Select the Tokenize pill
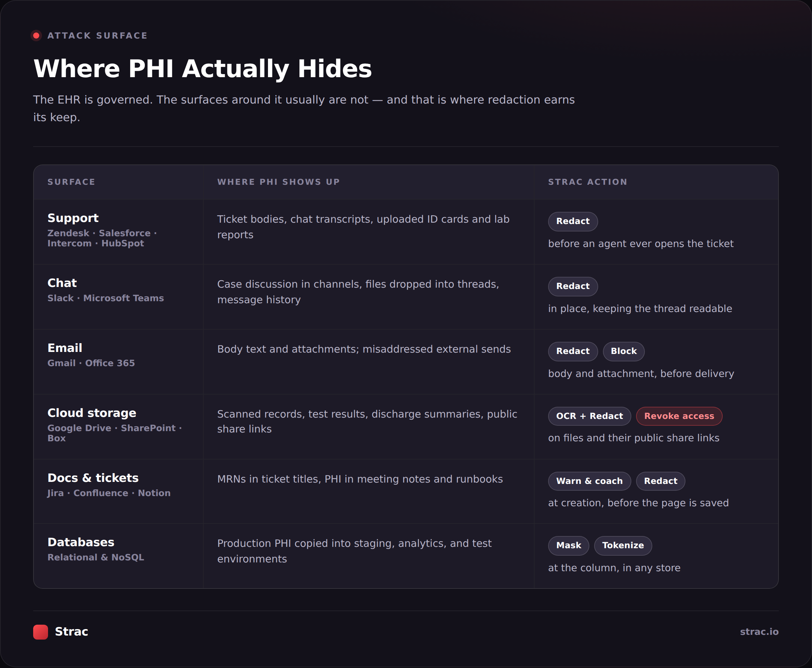 pos(623,545)
